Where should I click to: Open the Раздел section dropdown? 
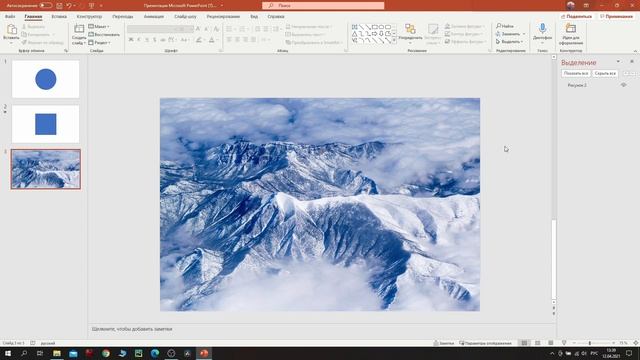(99, 42)
